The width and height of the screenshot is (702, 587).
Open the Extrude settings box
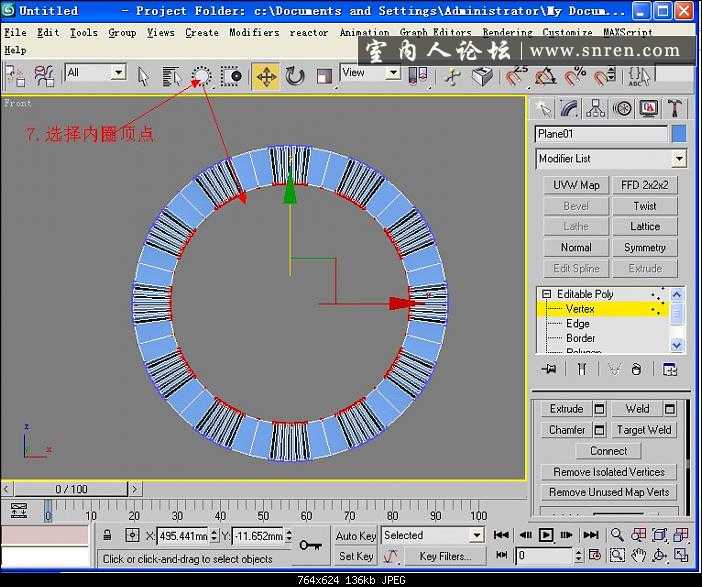tap(600, 409)
